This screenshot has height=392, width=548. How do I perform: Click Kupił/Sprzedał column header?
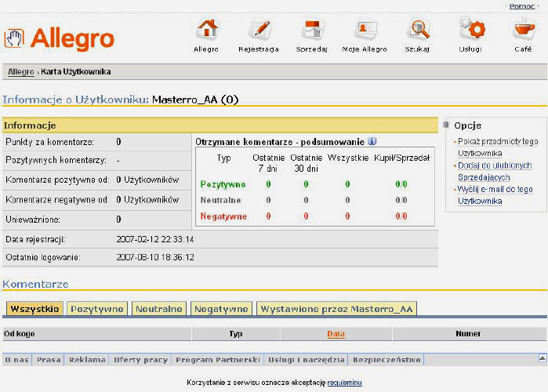401,158
